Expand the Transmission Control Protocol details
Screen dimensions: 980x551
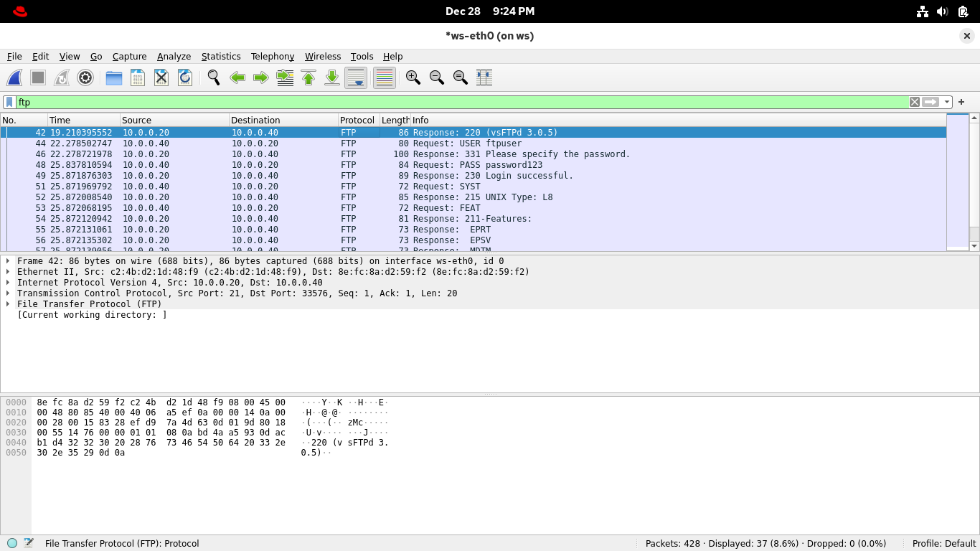(x=8, y=293)
